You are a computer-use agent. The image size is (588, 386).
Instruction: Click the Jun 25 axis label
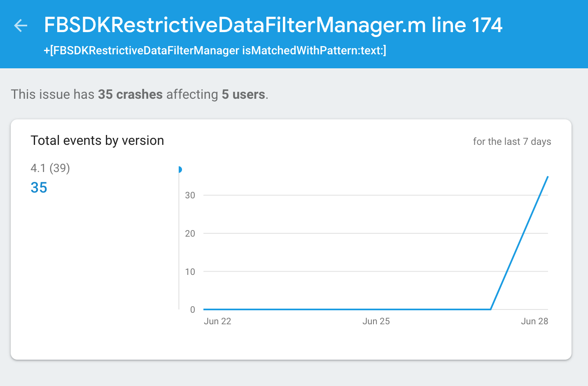click(x=376, y=321)
